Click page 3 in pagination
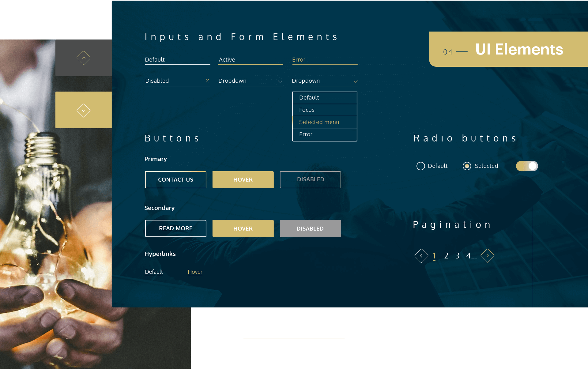Viewport: 588px width, 369px height. (x=457, y=255)
